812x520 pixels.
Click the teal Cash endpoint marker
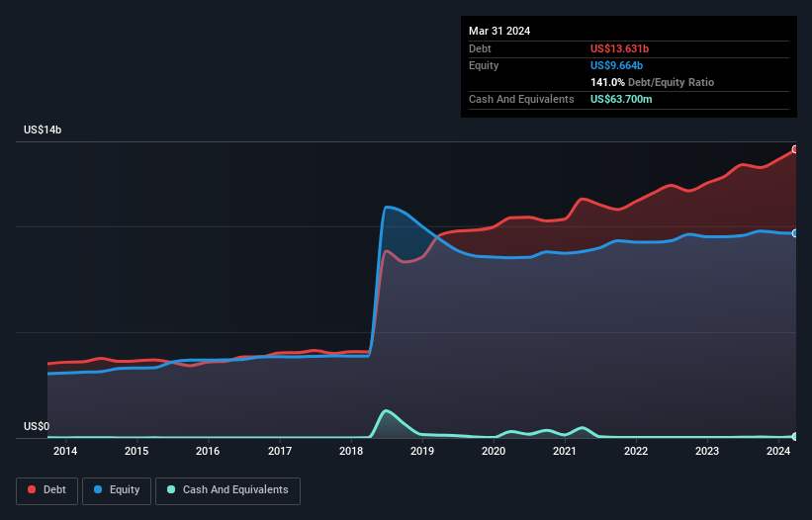[795, 437]
